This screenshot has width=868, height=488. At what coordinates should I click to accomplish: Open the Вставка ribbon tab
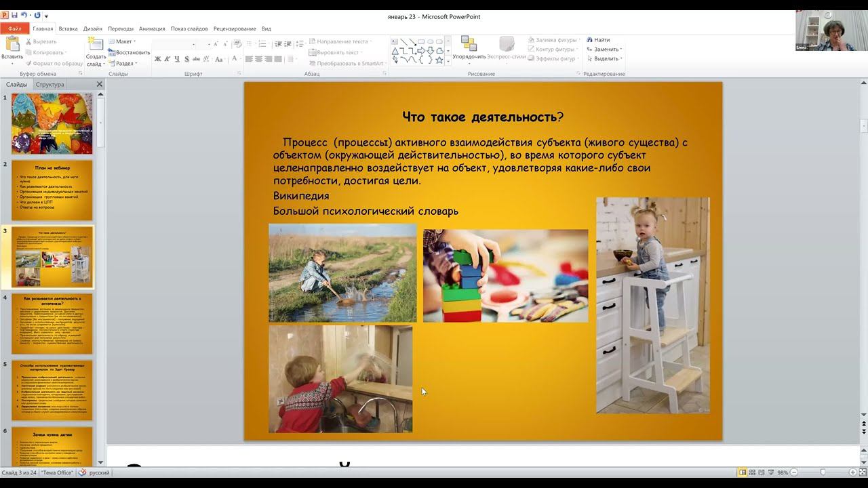[x=68, y=28]
